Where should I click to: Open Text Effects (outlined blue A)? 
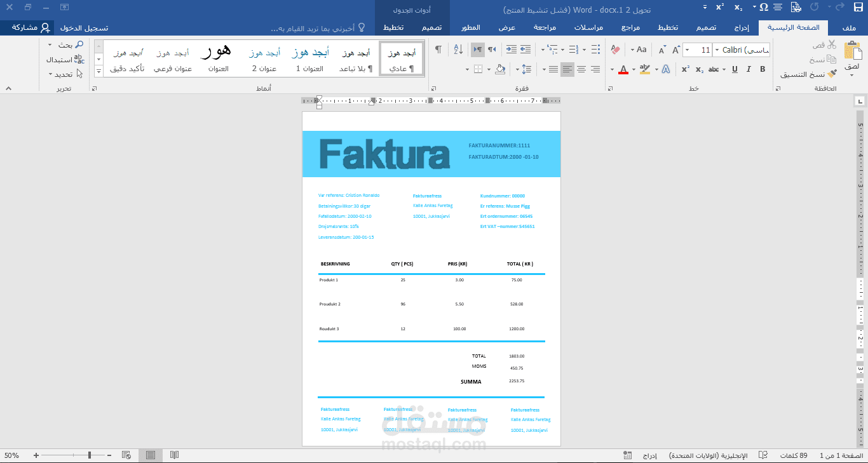(665, 69)
